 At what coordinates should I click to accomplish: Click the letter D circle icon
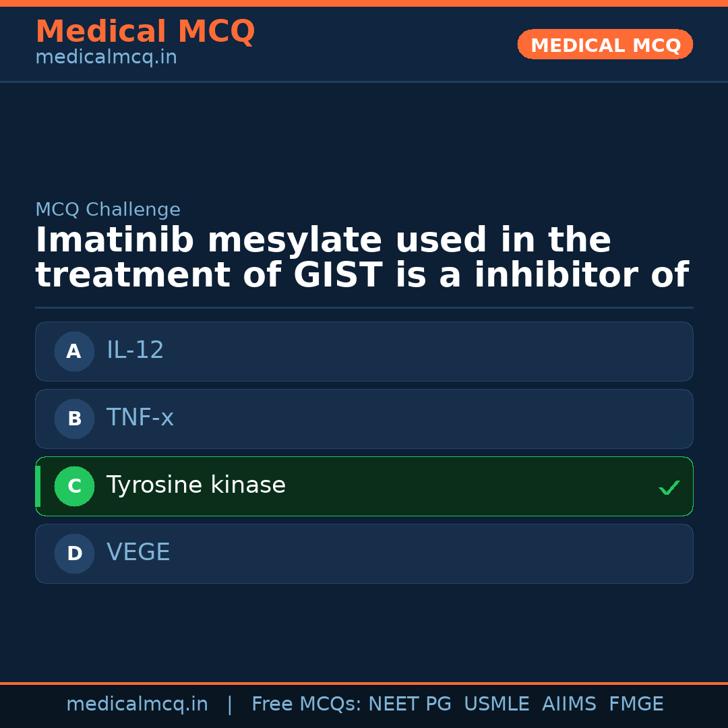pyautogui.click(x=74, y=553)
